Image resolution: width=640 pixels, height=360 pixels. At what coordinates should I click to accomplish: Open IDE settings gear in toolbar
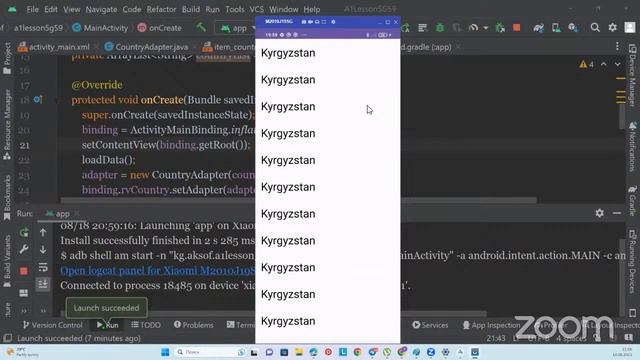(613, 27)
